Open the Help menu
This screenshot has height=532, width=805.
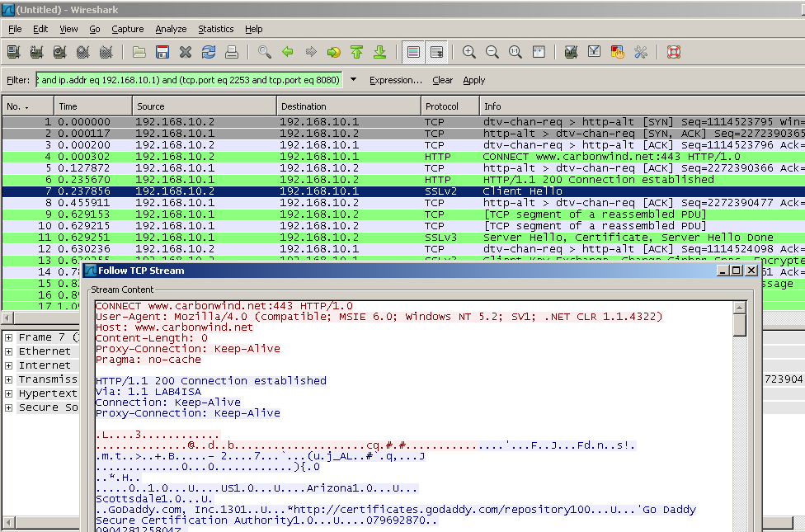[x=253, y=29]
